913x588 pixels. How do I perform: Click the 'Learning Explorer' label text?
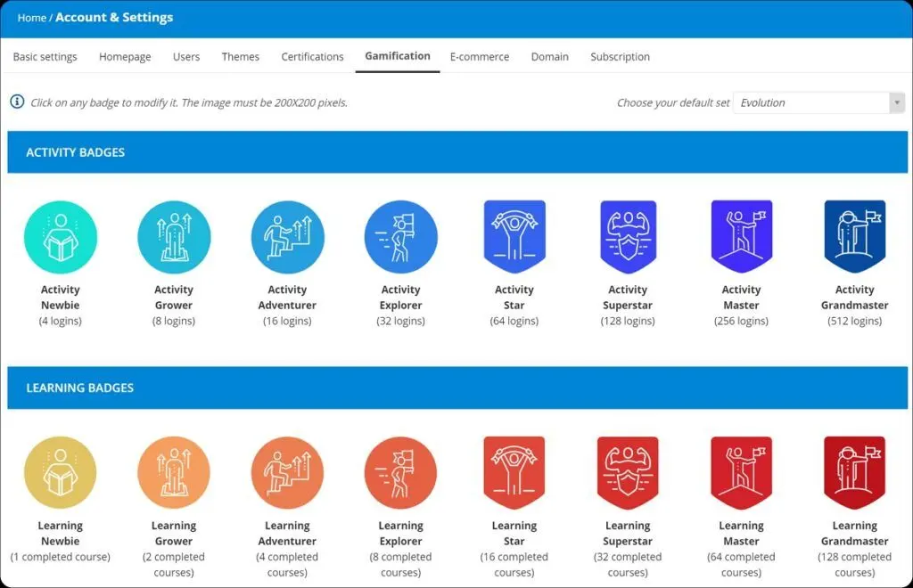click(x=401, y=534)
